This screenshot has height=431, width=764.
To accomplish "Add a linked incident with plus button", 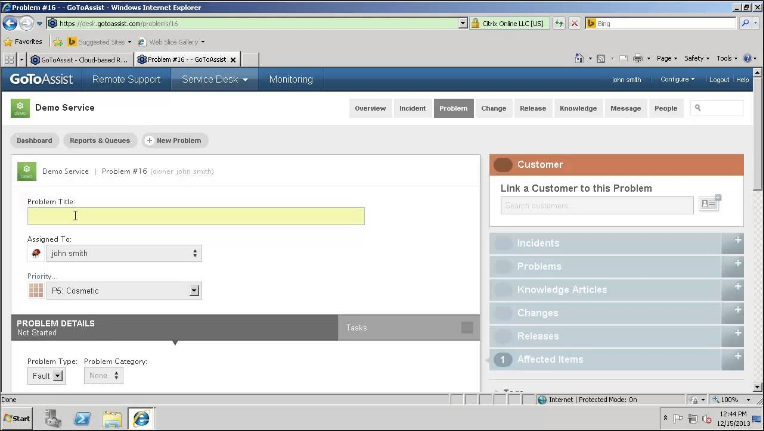I will point(732,243).
